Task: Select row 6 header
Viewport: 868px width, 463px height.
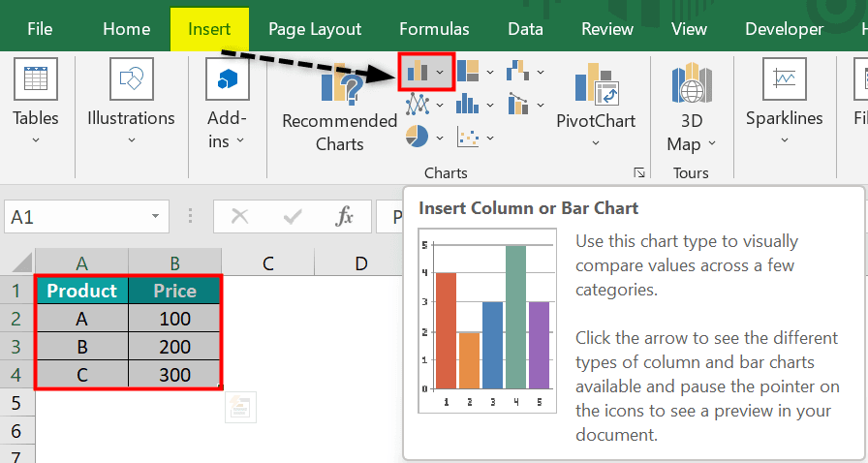Action: pyautogui.click(x=16, y=430)
